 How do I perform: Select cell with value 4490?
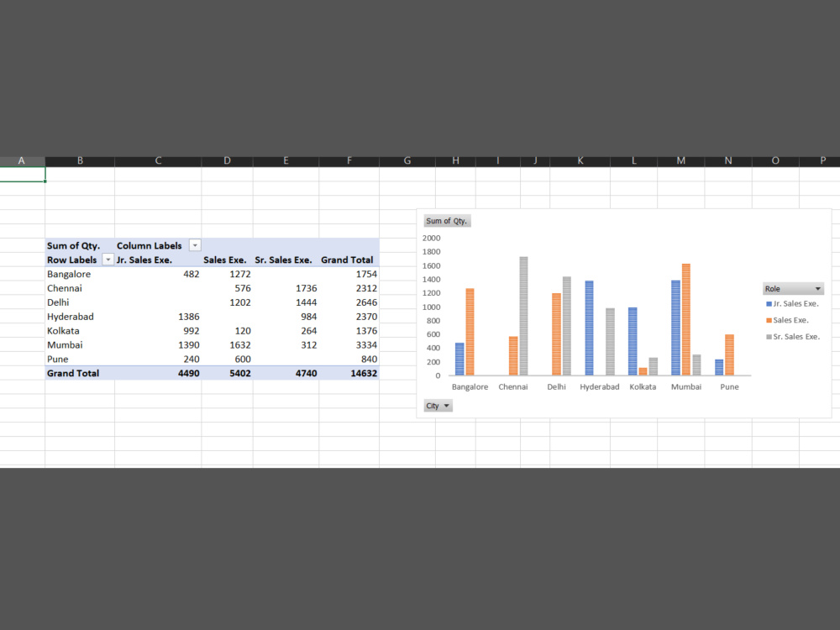pyautogui.click(x=158, y=374)
